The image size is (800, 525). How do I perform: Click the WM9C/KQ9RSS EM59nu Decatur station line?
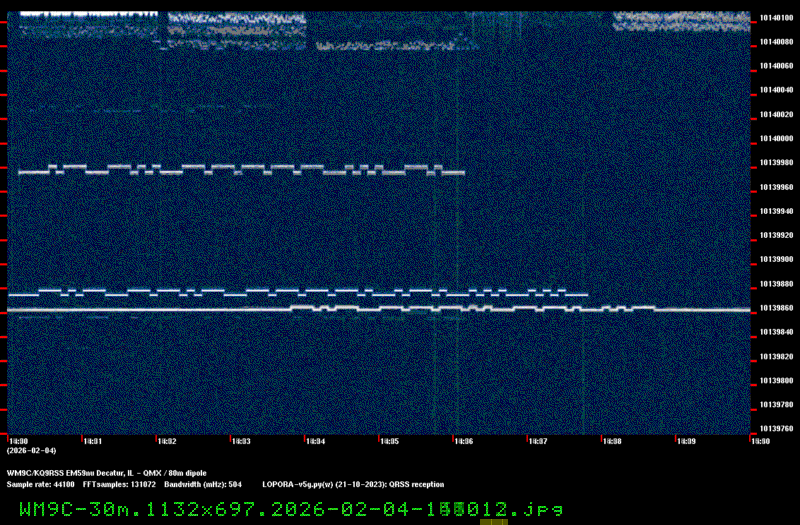[107, 473]
